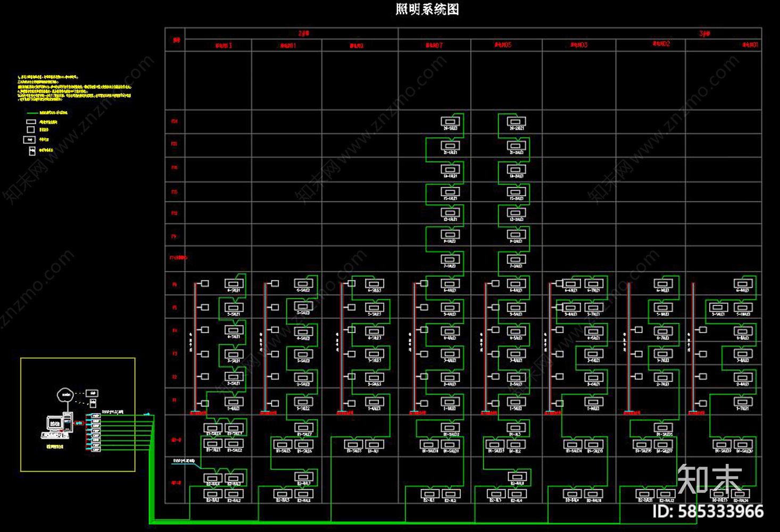Click the green line sample in the legend
The height and width of the screenshot is (532, 780).
[32, 113]
